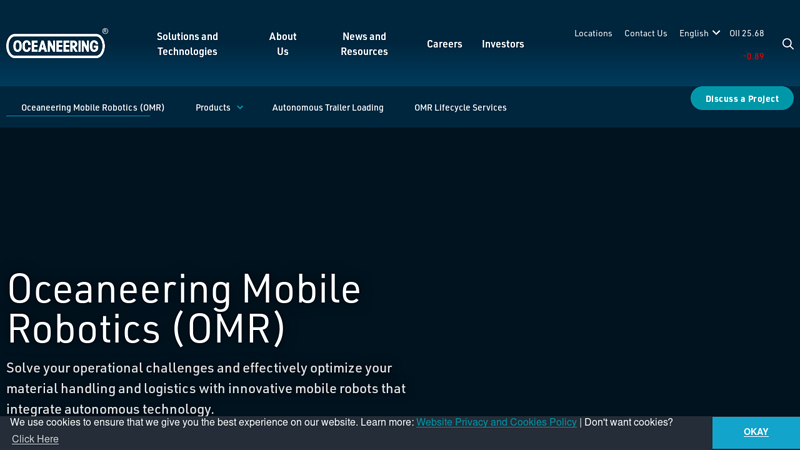Click the Oceaneering logo
The height and width of the screenshot is (450, 800).
click(x=56, y=44)
